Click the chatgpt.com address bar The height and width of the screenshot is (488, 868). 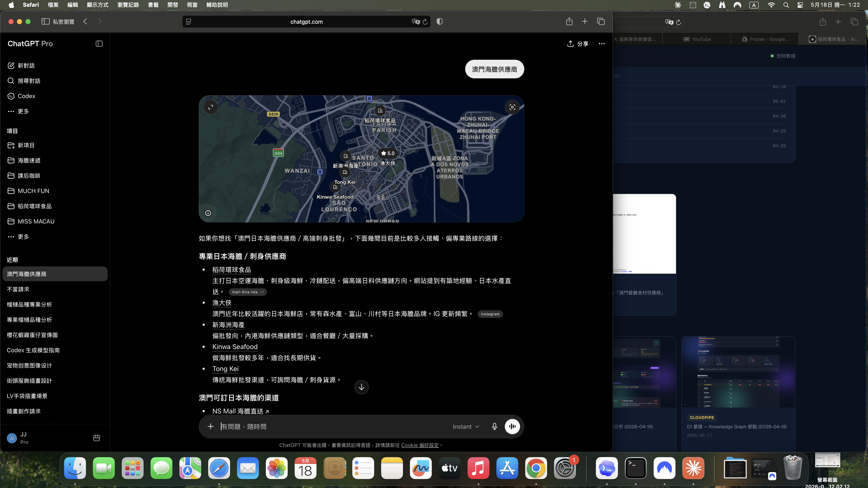306,22
